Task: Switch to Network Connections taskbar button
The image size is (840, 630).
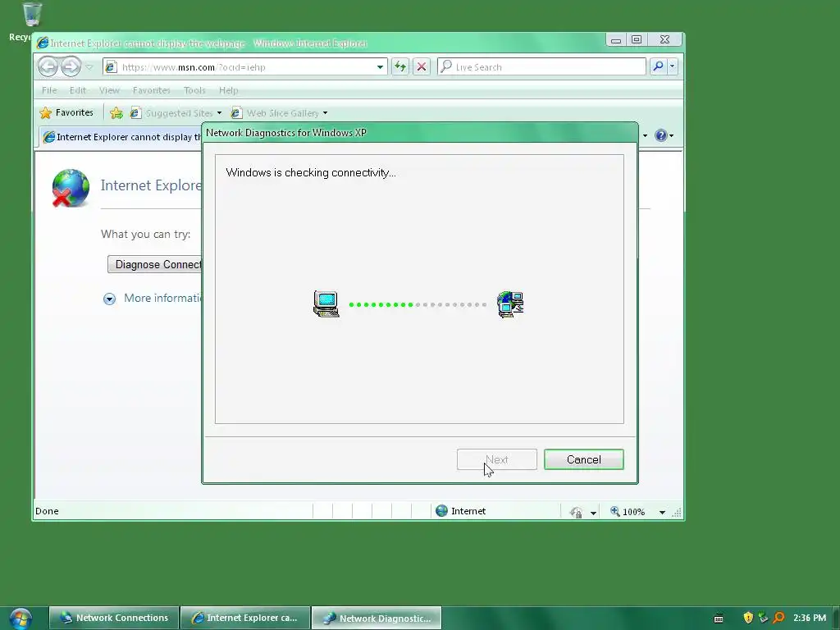Action: pos(114,618)
